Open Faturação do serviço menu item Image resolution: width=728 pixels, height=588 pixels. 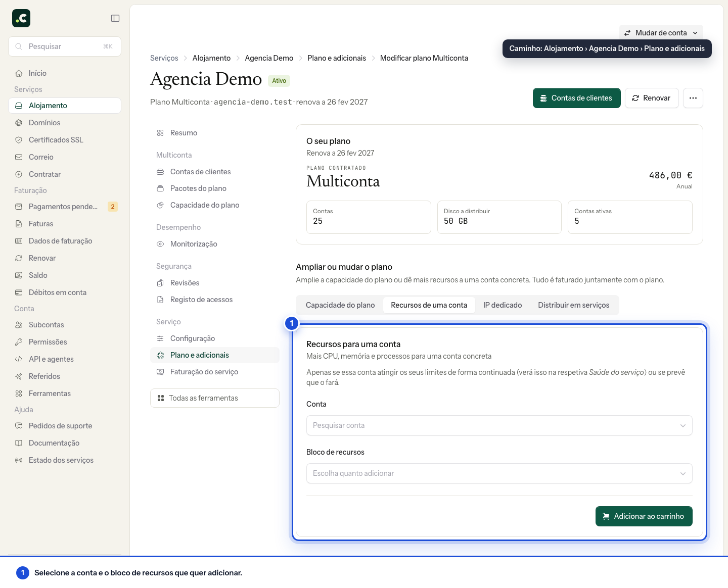(x=215, y=372)
